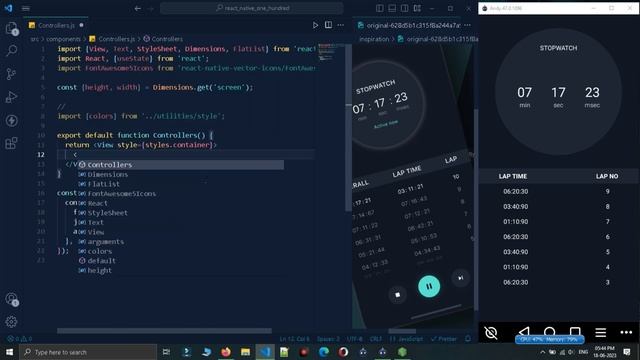The height and width of the screenshot is (360, 640).
Task: Open the Customize Layout icon
Action: (x=417, y=8)
